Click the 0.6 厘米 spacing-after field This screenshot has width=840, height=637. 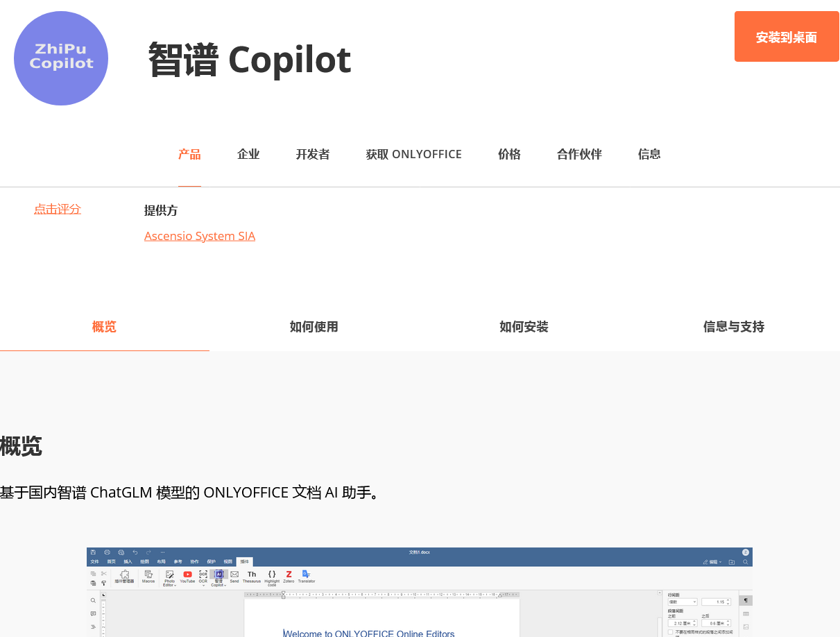716,623
